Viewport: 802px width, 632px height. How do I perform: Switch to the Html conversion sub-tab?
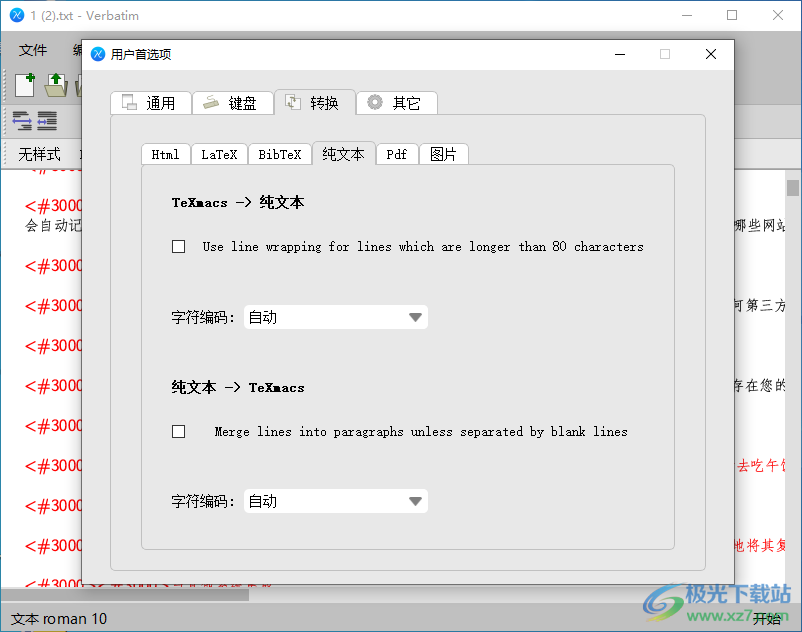tap(166, 154)
